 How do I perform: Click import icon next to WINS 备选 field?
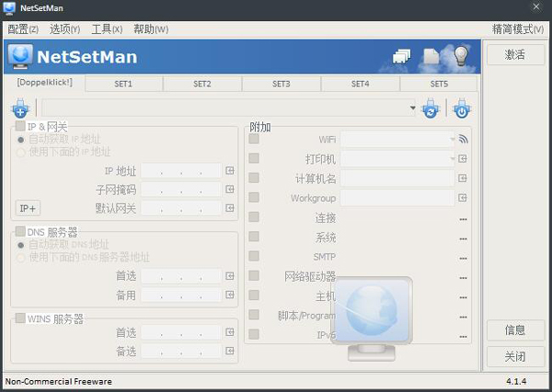pyautogui.click(x=230, y=351)
